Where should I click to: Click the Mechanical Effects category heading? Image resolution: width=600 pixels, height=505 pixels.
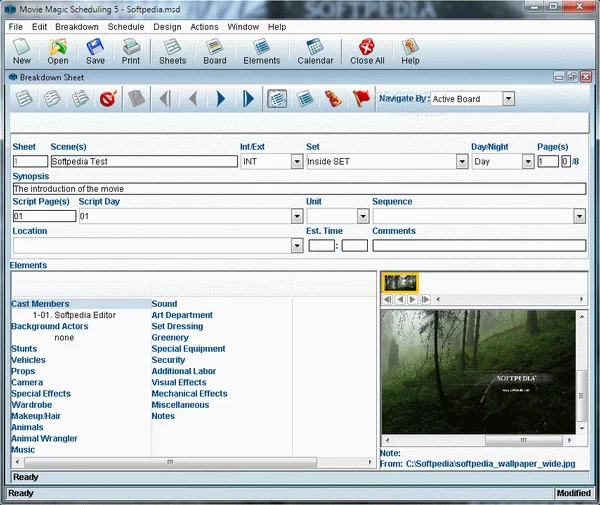[189, 394]
